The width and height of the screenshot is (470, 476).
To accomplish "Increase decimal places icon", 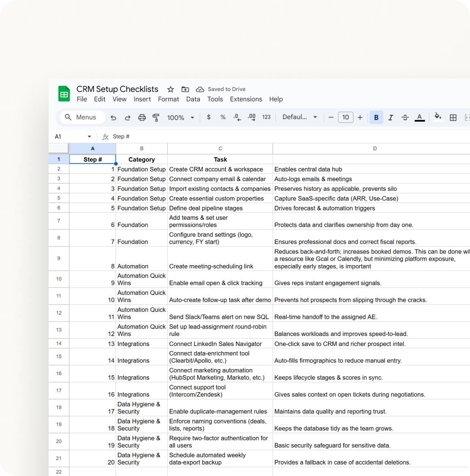I will coord(252,117).
